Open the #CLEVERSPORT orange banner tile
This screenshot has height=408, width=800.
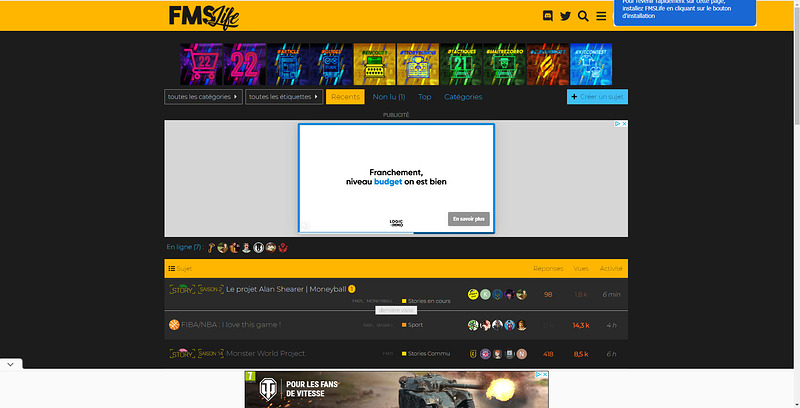point(548,64)
